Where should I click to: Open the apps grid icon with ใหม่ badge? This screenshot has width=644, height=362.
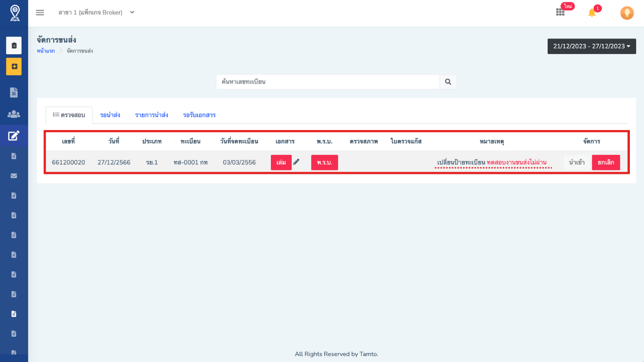click(560, 12)
